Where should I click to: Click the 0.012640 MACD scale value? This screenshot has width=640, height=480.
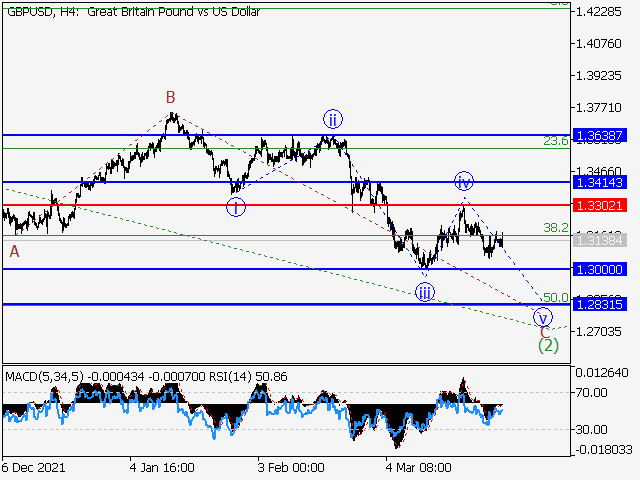[602, 373]
